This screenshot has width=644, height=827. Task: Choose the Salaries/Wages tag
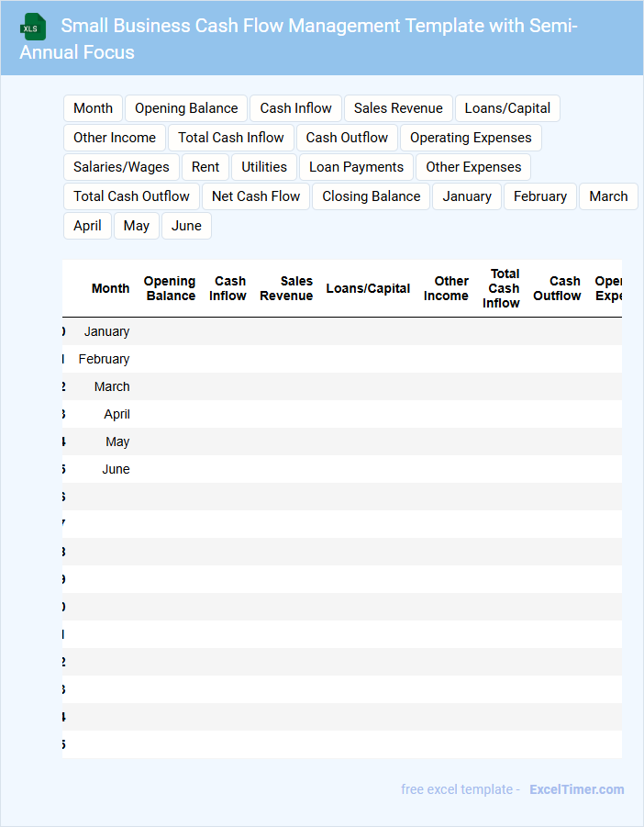[121, 167]
